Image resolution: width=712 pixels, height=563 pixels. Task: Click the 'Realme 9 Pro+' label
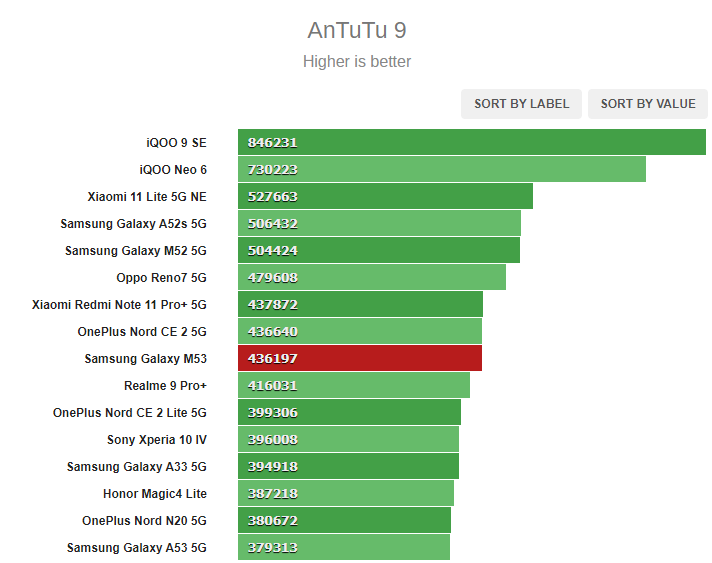[165, 385]
